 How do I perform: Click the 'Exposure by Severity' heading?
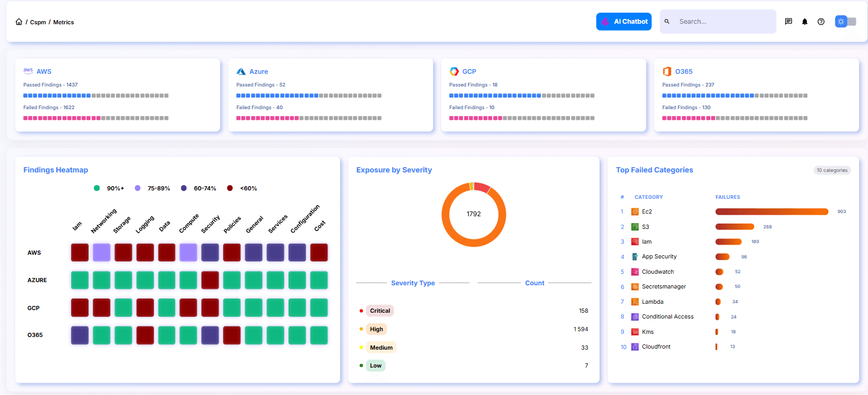[x=394, y=170]
